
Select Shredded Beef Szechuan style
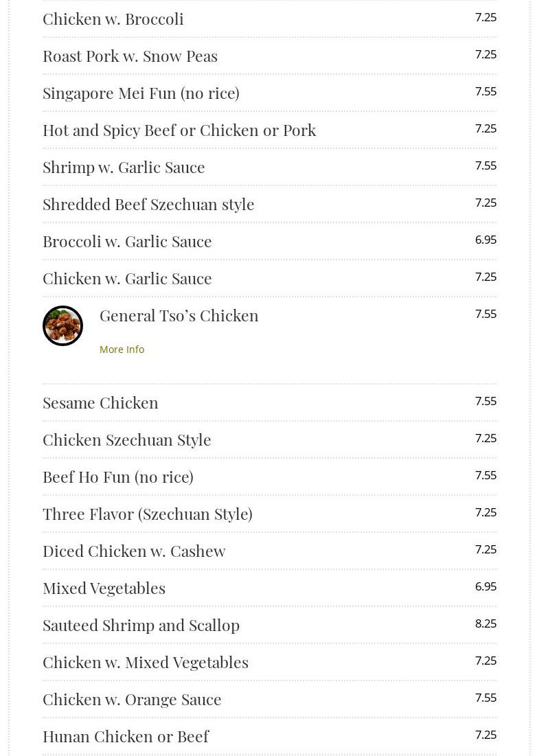pos(148,204)
